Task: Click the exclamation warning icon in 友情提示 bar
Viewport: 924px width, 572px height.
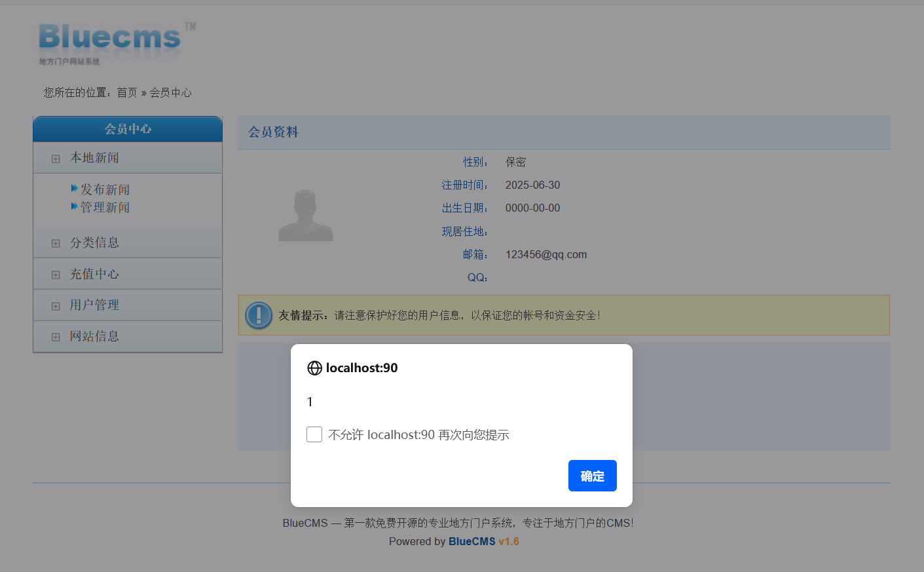Action: point(258,315)
